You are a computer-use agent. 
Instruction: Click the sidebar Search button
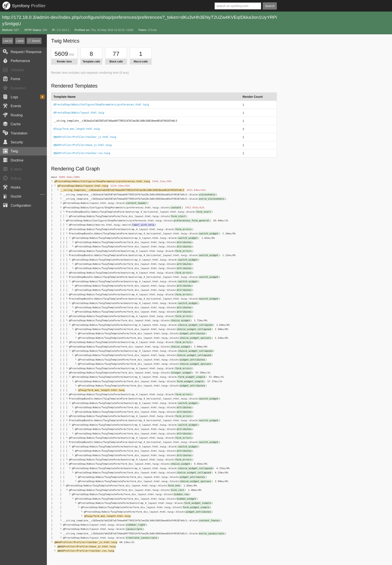(x=34, y=41)
